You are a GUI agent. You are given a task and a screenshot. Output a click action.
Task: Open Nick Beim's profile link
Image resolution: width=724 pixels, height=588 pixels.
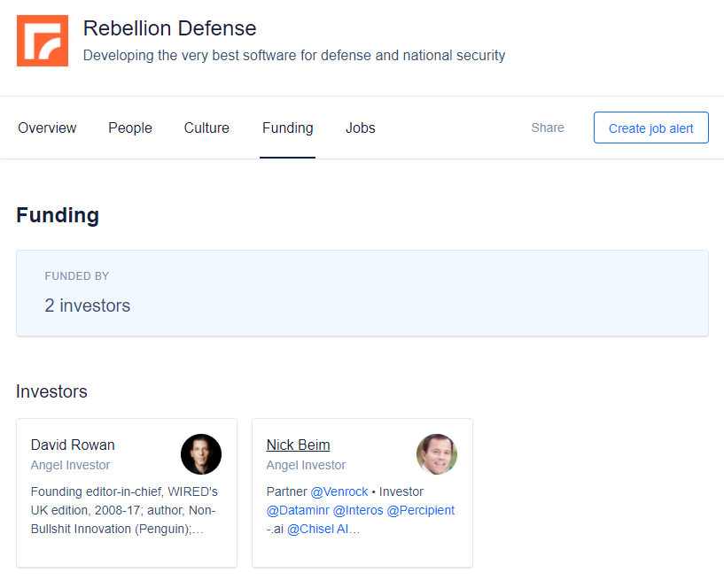[299, 445]
